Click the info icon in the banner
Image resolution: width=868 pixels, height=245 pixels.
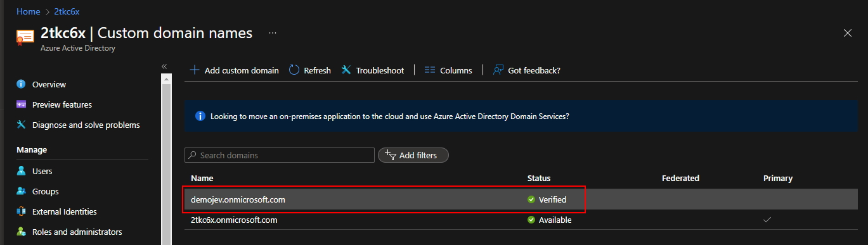point(200,116)
